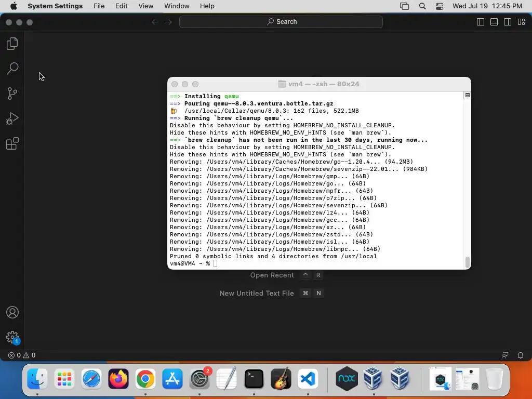532x399 pixels.
Task: Open the File menu
Action: [x=99, y=6]
